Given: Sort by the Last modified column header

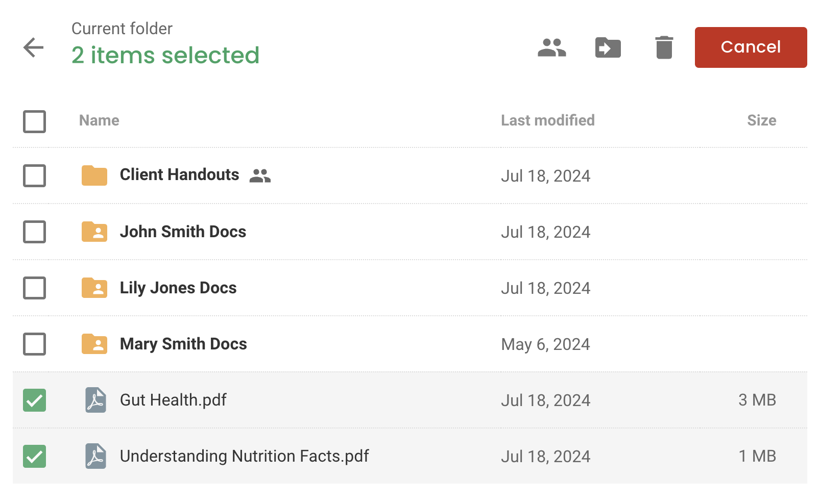Looking at the screenshot, I should [547, 120].
